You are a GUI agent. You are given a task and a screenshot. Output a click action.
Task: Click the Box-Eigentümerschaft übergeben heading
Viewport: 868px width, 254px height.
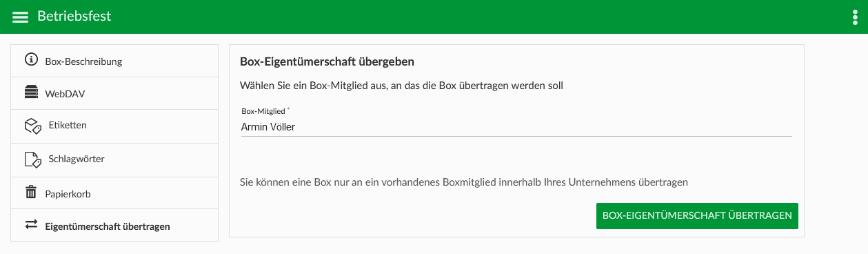(327, 61)
